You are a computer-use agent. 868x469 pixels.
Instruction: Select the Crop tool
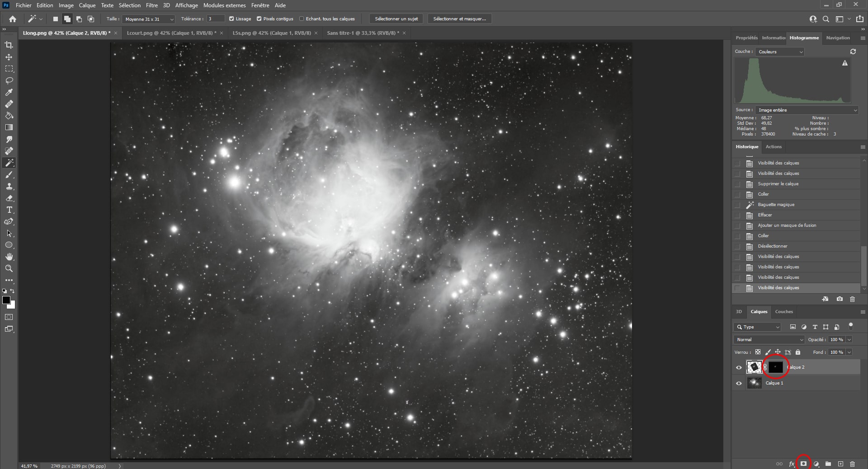point(9,45)
